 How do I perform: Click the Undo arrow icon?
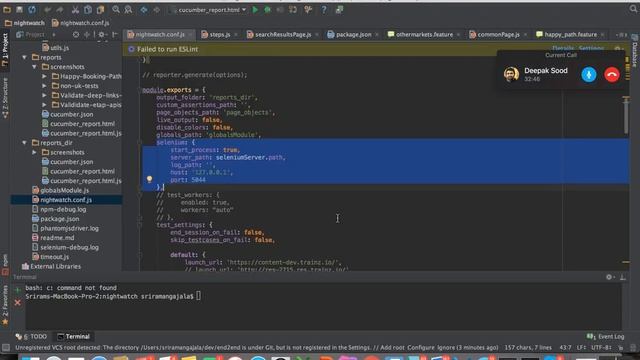click(48, 9)
